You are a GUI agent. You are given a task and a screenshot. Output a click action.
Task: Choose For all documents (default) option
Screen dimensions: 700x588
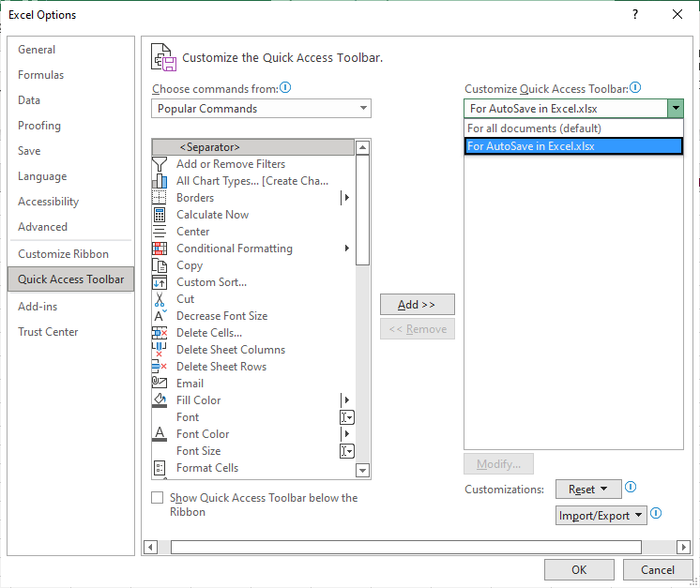[x=573, y=128]
